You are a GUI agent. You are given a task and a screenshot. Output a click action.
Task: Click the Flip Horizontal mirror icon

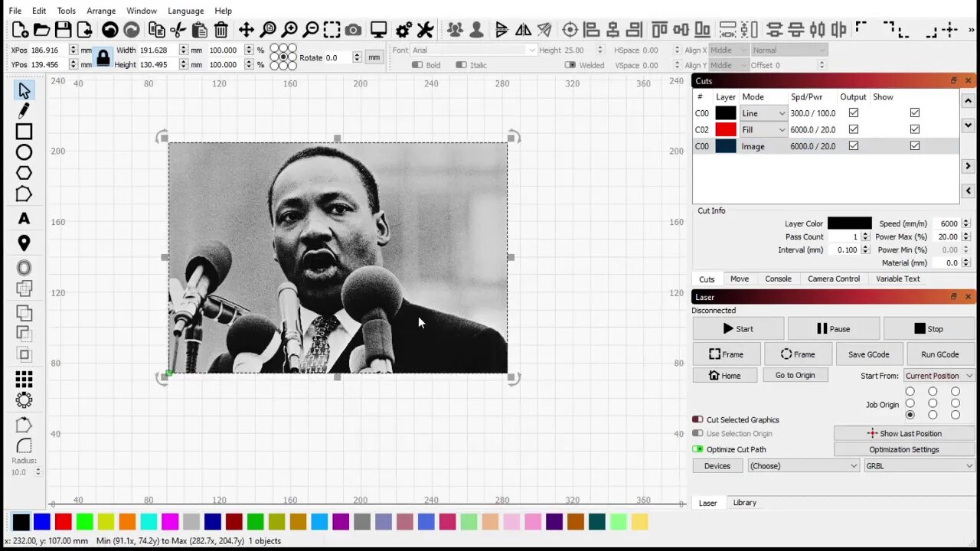coord(523,30)
